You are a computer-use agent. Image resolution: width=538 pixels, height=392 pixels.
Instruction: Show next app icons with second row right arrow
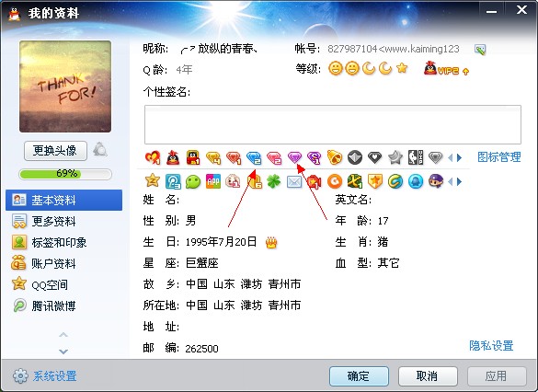[x=460, y=181]
